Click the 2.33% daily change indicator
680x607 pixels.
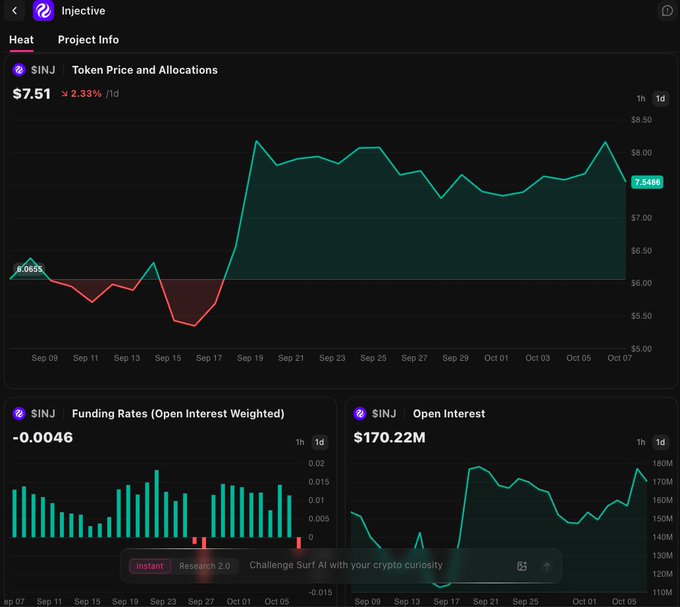(82, 94)
